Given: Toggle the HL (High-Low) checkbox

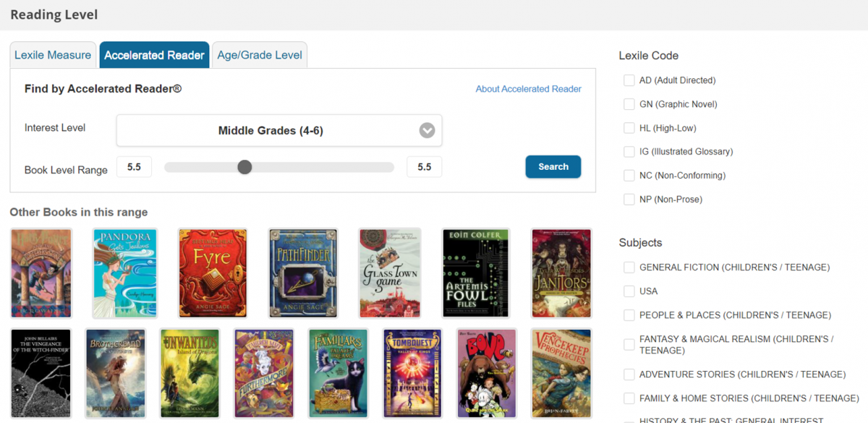Looking at the screenshot, I should point(629,128).
